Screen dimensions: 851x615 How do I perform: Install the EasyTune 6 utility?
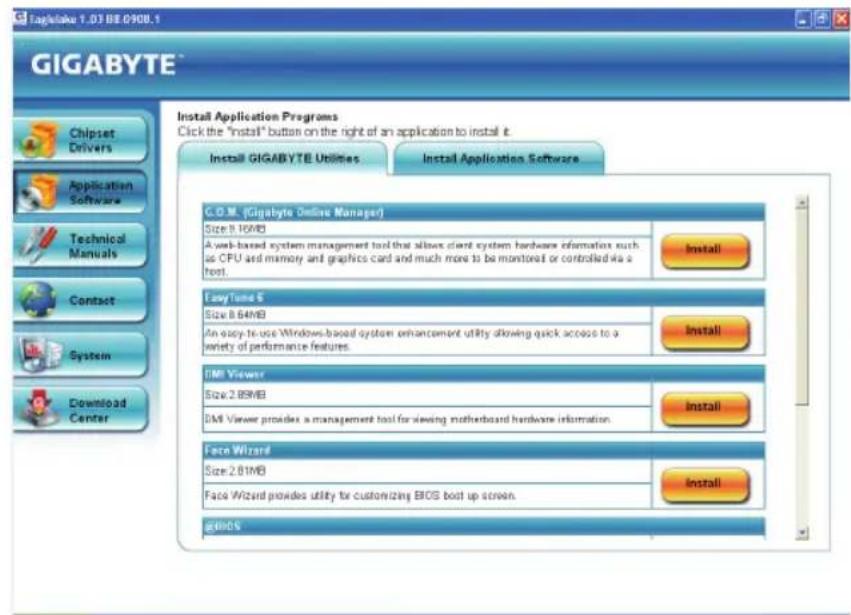coord(704,332)
